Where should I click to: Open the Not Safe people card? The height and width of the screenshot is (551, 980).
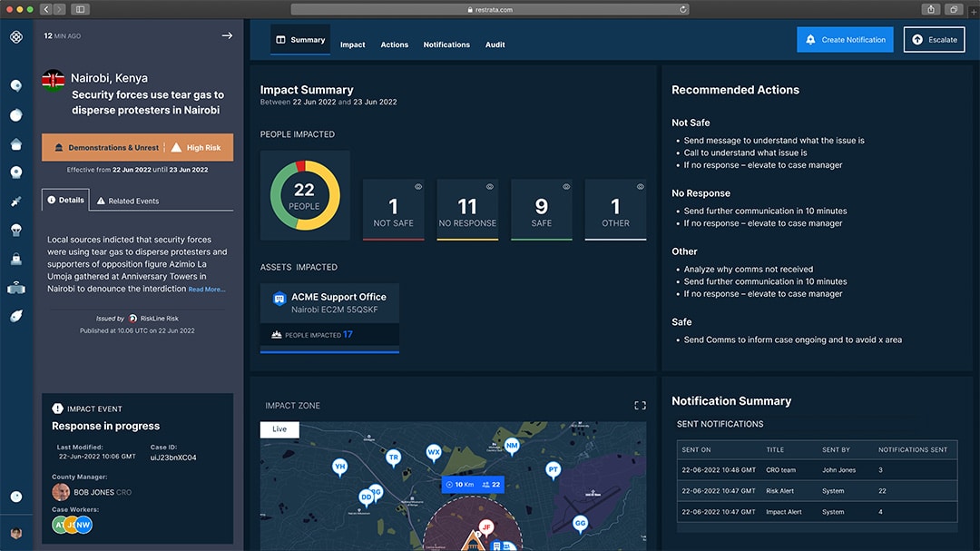coord(393,210)
